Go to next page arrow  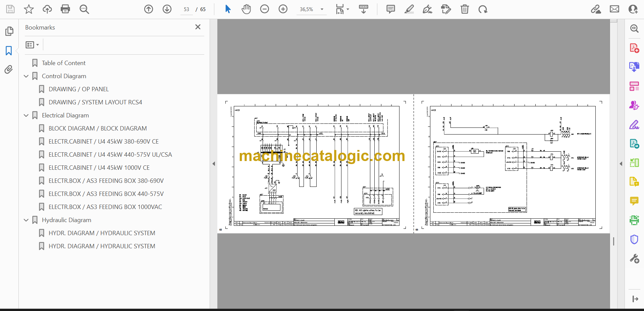point(167,9)
